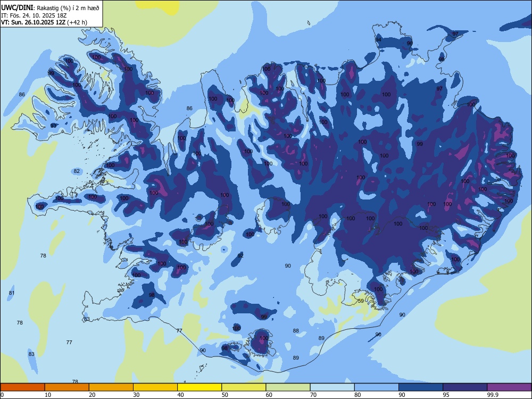Select the legend tick label '60'

coord(269,395)
